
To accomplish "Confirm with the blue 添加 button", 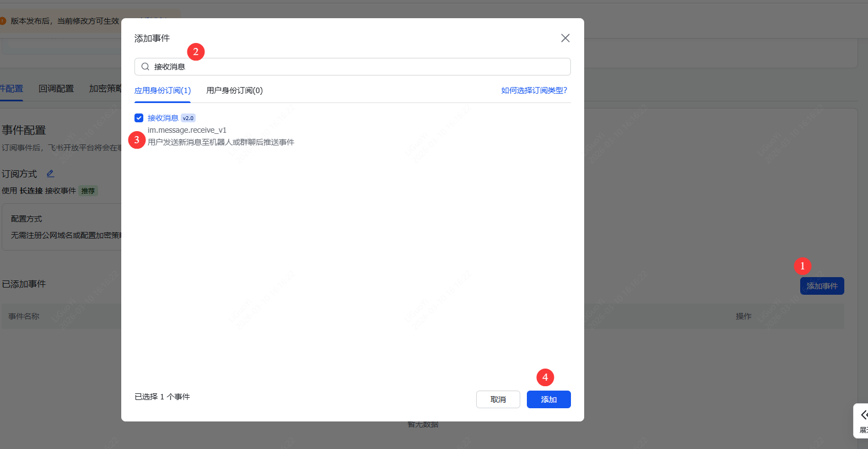I will pyautogui.click(x=548, y=399).
